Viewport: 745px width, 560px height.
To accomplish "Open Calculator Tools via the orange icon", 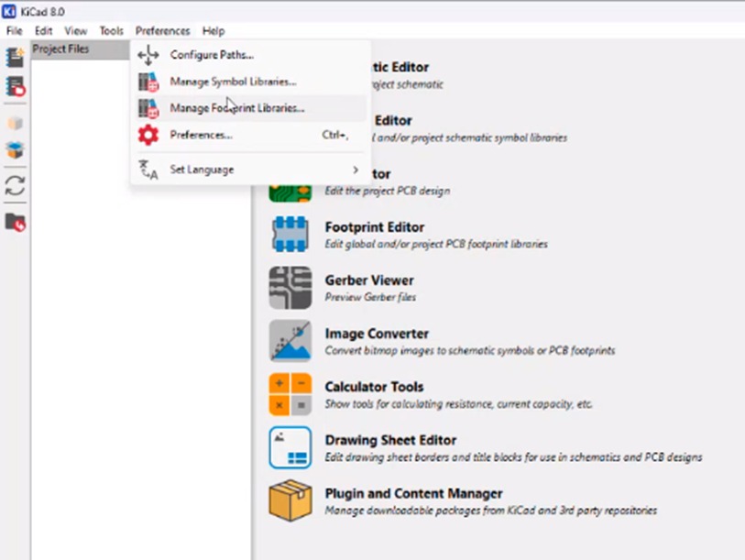I will point(290,394).
